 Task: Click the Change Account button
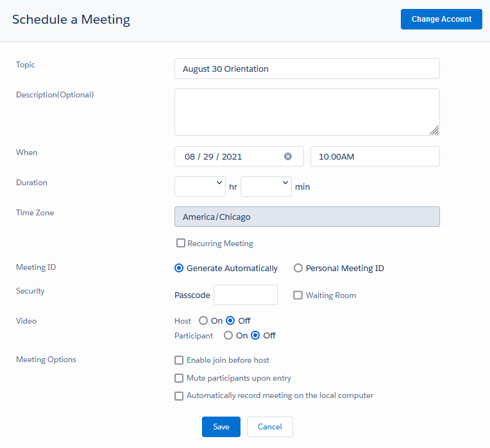coord(441,19)
